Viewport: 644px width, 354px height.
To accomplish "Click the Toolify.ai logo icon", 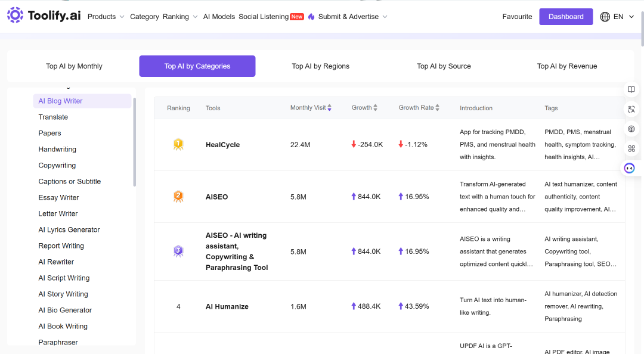I will pyautogui.click(x=15, y=15).
